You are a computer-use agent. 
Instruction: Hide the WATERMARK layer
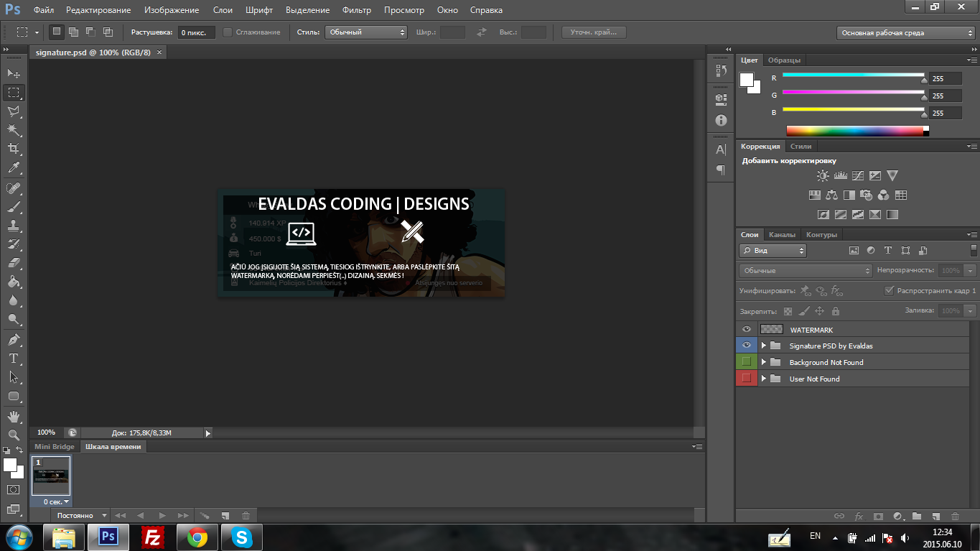point(746,330)
